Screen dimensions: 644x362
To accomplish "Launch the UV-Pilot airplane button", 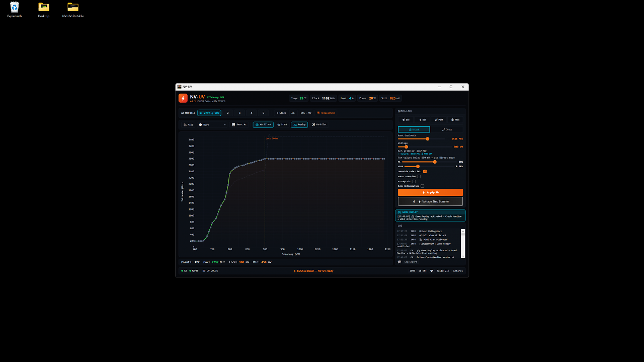I will coord(319,124).
